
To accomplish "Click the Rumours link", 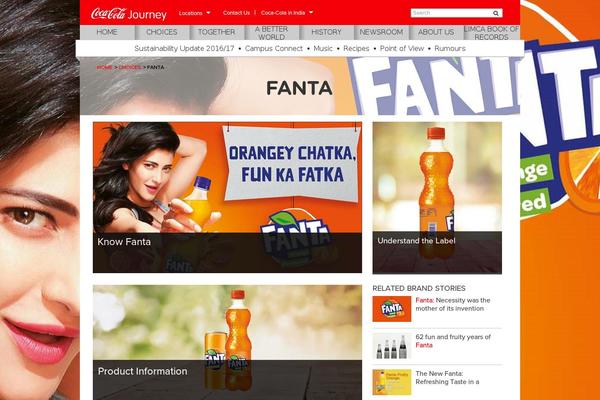I will tap(450, 49).
